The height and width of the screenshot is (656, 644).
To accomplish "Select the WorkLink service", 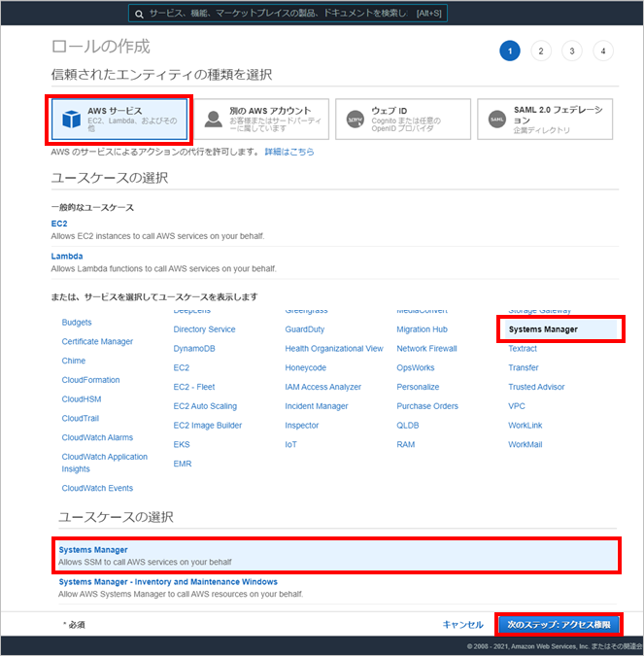I will [x=525, y=426].
